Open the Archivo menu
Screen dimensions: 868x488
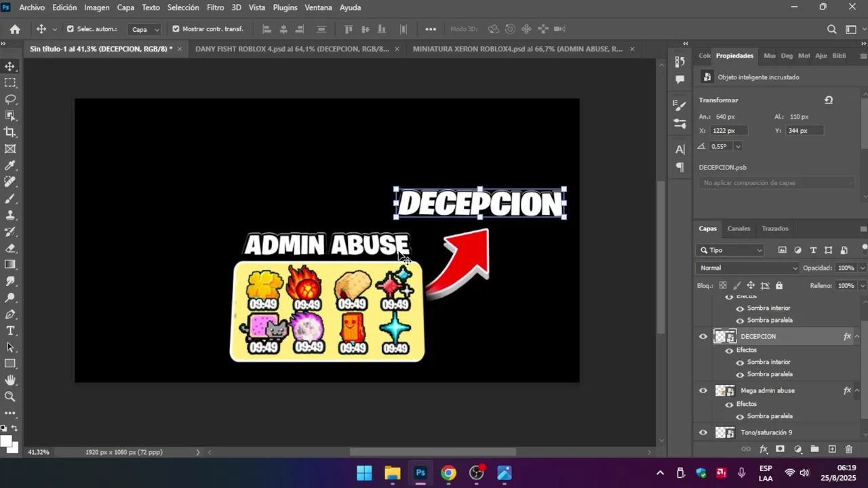pos(32,7)
